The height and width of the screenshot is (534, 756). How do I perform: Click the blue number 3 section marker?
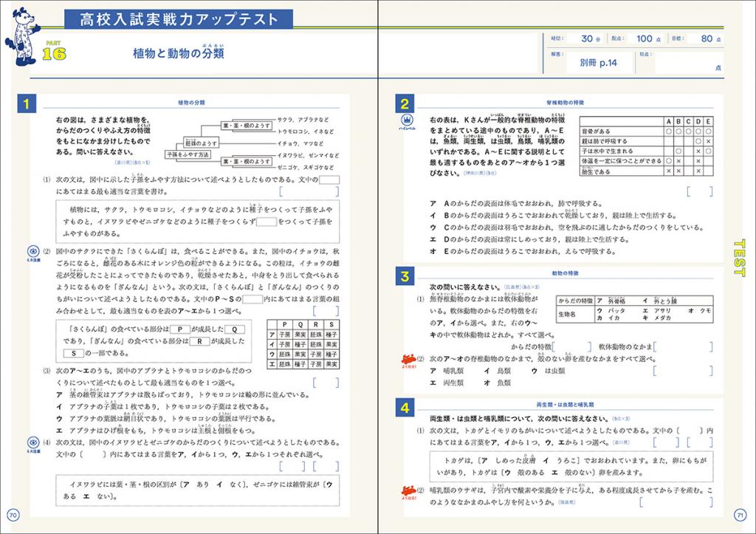click(x=405, y=277)
